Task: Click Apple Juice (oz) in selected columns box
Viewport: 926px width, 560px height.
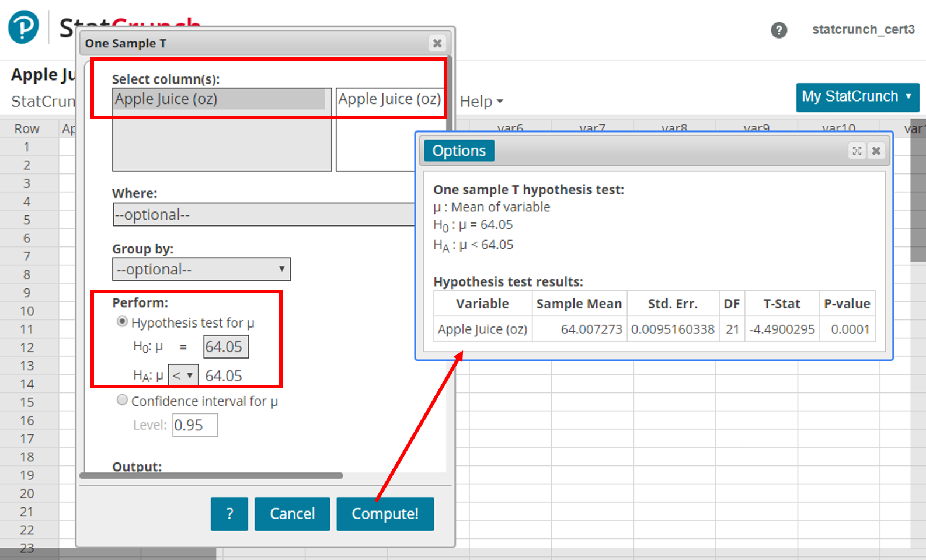Action: coord(389,99)
